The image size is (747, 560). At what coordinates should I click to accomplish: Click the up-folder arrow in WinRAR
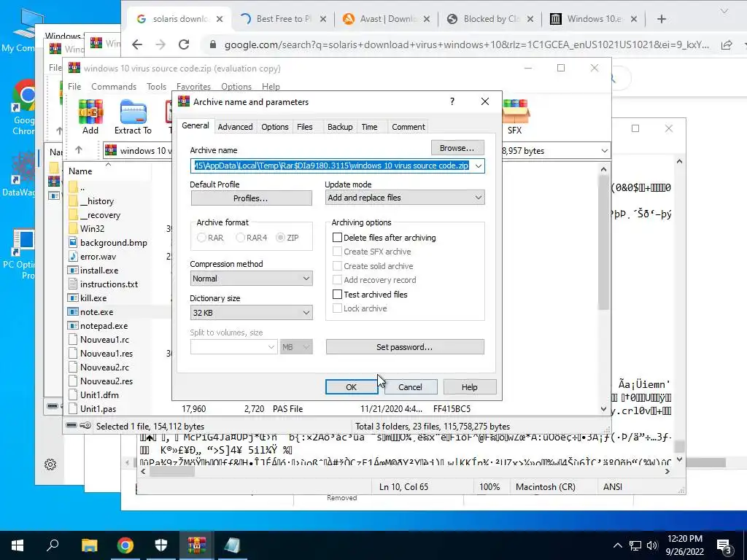[x=79, y=150]
